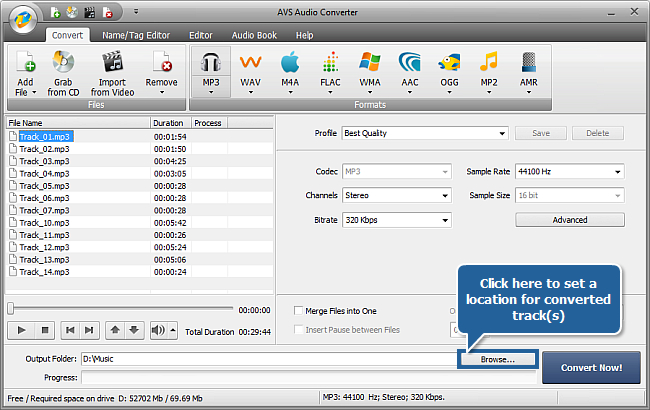The height and width of the screenshot is (410, 650).
Task: Skip to previous track
Action: 70,330
